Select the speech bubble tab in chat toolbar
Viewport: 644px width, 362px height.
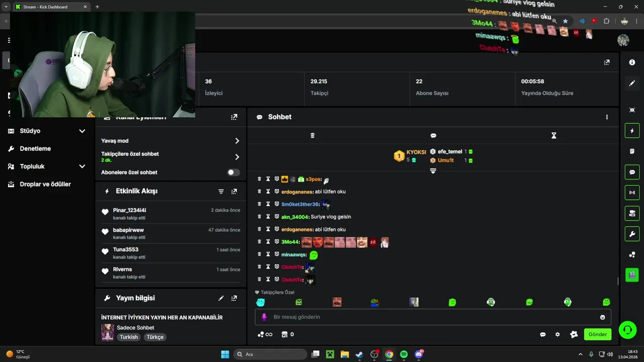(x=433, y=136)
